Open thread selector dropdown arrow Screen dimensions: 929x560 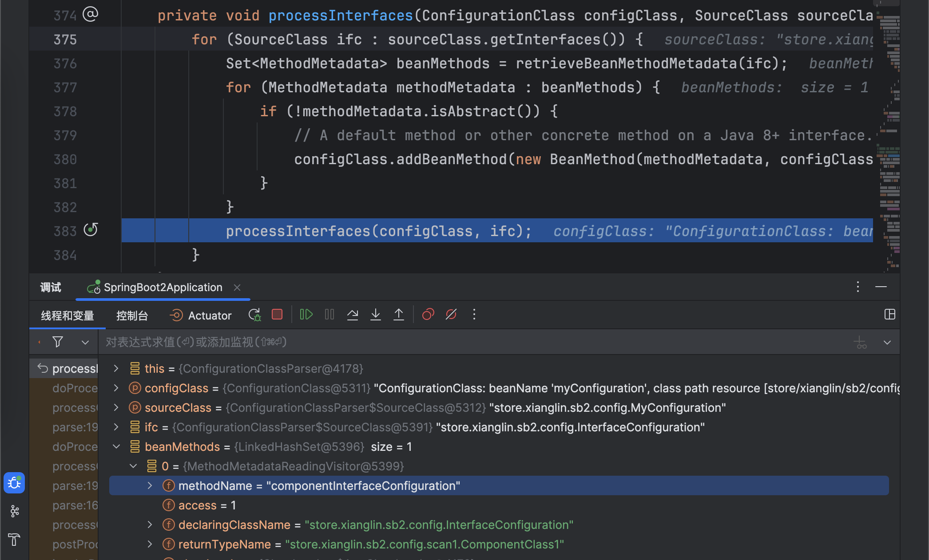85,342
